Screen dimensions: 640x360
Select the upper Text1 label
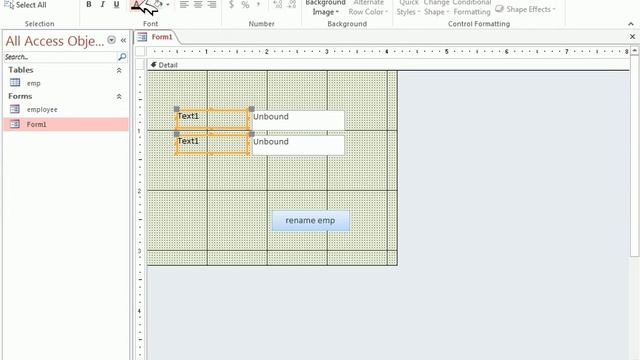[x=212, y=119]
